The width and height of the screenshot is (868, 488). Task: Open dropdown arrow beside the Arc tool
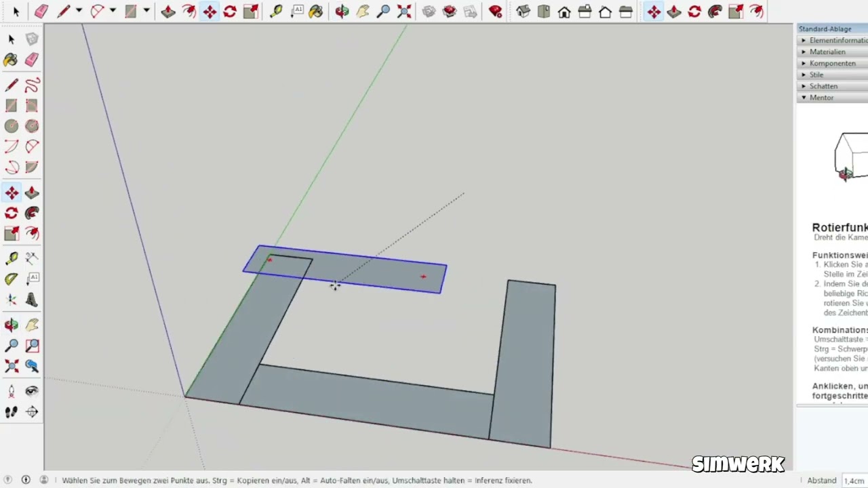point(113,12)
